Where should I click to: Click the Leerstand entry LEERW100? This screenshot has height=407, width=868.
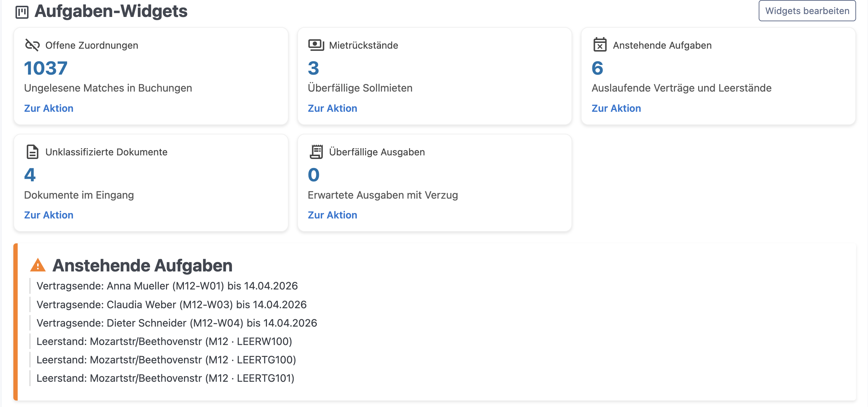pos(164,342)
